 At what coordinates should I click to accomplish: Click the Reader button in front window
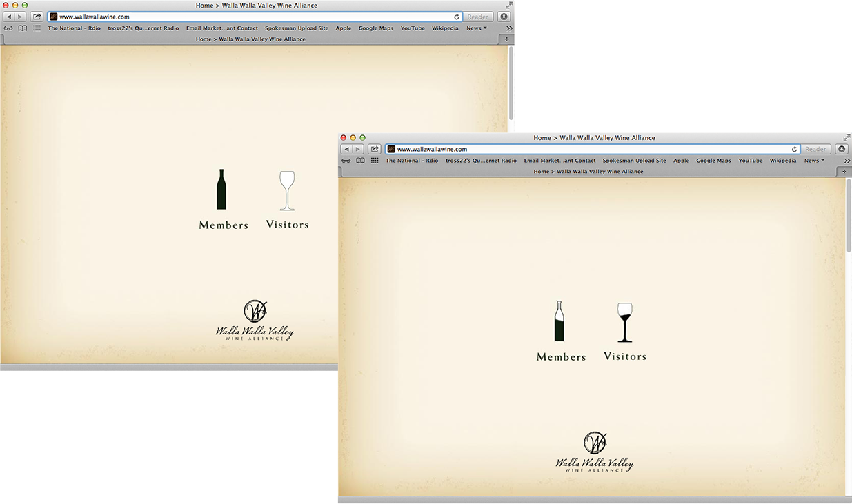pyautogui.click(x=816, y=149)
